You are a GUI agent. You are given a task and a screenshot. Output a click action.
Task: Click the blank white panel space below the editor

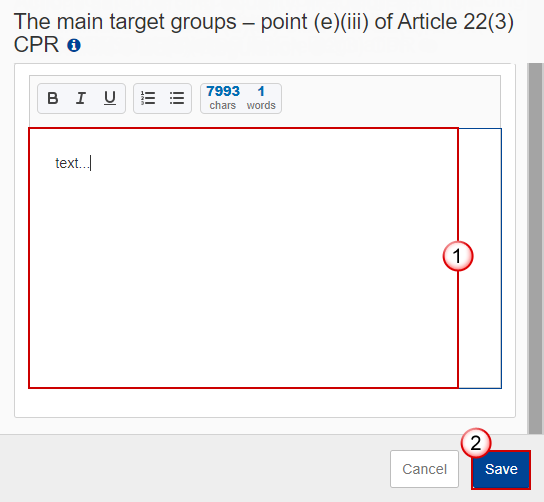click(265, 403)
